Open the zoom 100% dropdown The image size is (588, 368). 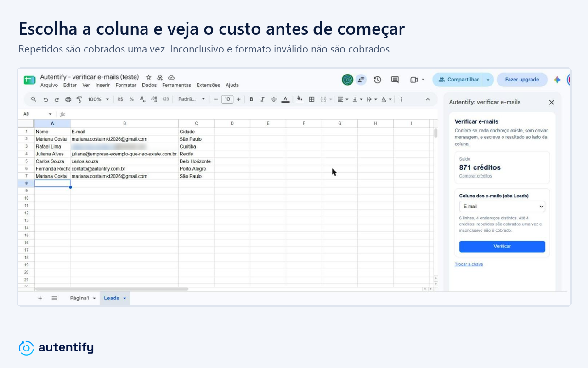tap(99, 99)
